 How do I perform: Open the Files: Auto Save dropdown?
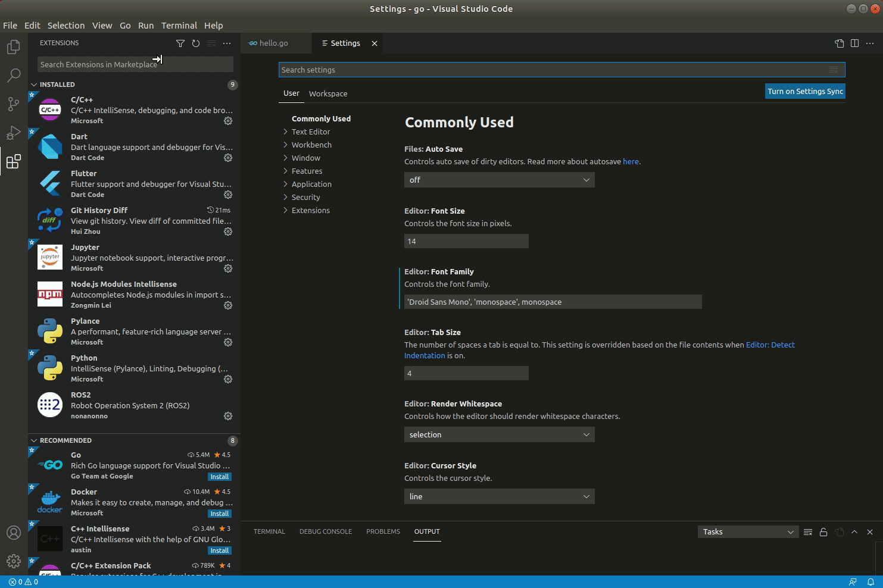(499, 180)
